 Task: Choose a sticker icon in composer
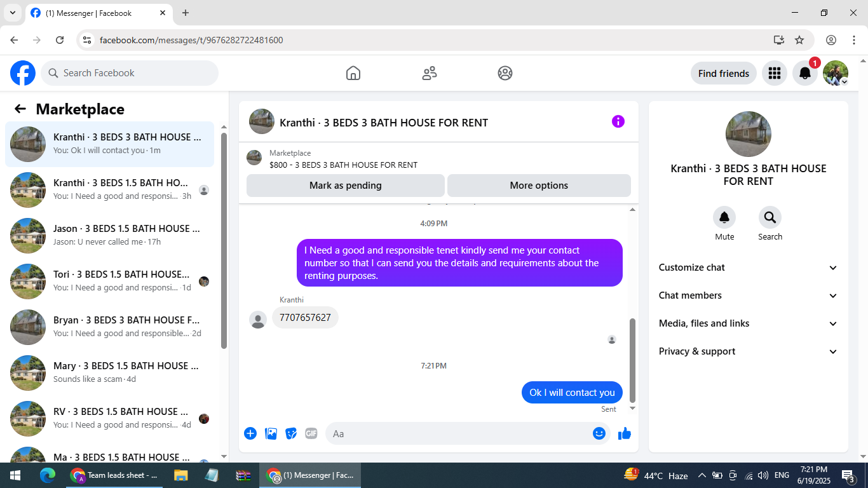tap(291, 433)
